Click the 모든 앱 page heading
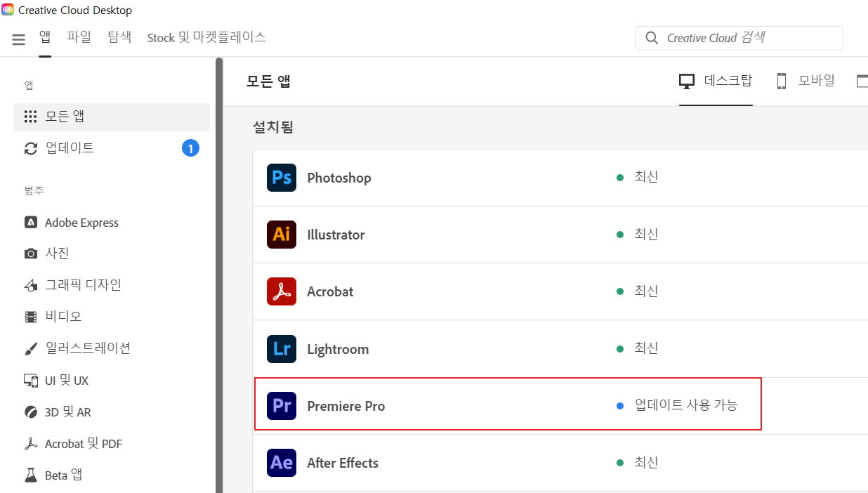868x493 pixels. (268, 81)
